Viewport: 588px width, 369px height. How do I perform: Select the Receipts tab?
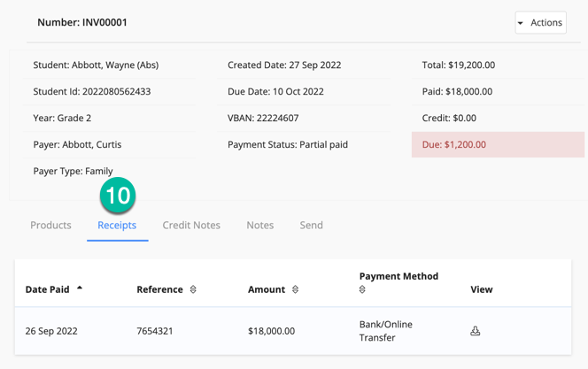117,226
